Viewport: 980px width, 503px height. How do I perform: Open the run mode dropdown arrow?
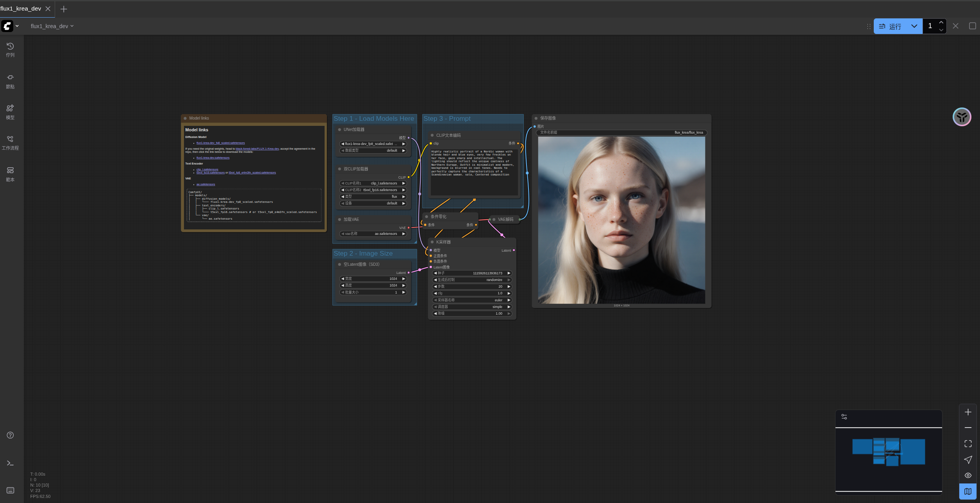pos(914,26)
